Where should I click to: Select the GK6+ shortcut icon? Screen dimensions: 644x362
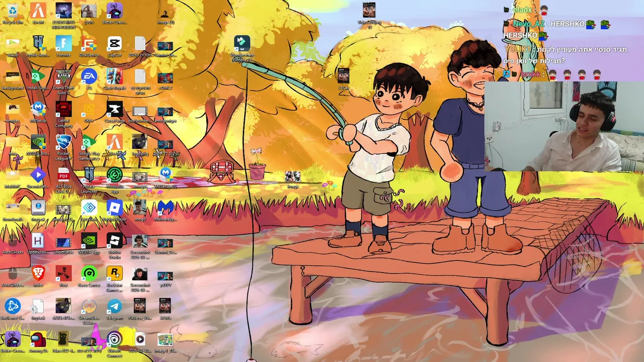pyautogui.click(x=89, y=112)
